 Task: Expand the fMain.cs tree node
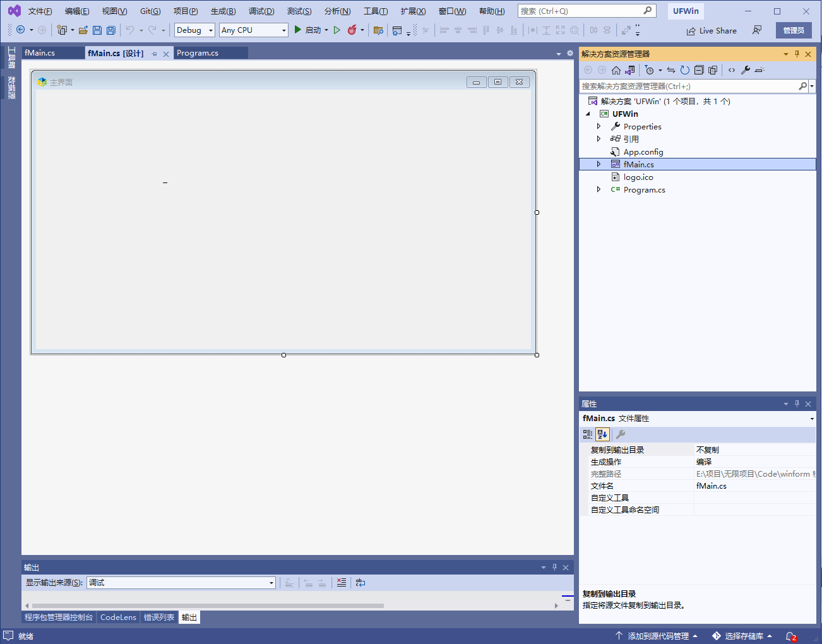(x=599, y=164)
